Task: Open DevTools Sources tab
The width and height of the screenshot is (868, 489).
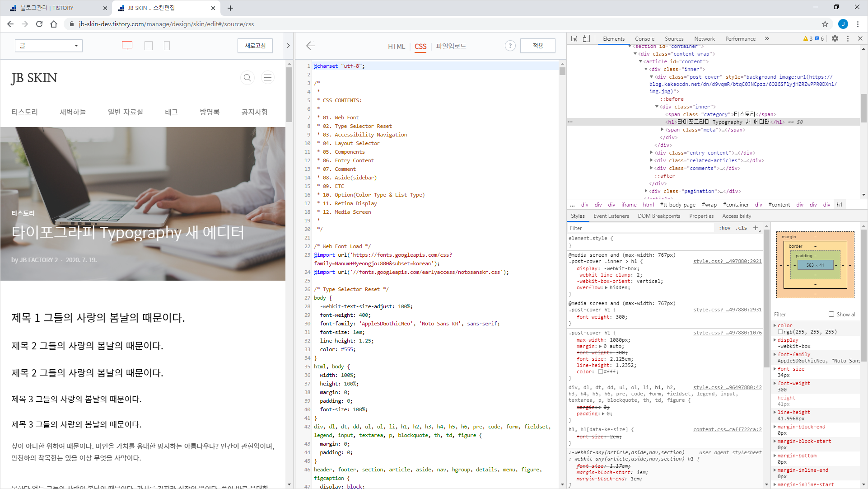Action: (x=674, y=39)
